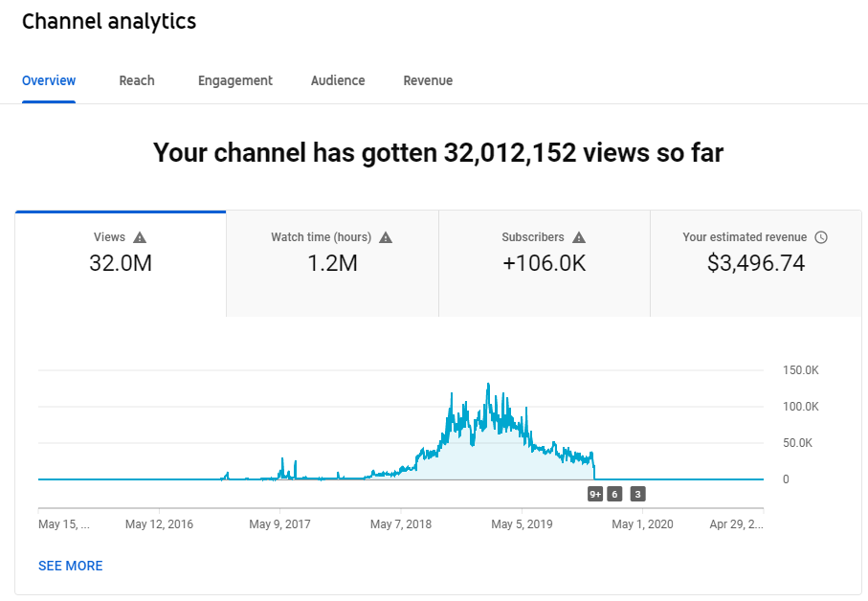Click the SEE MORE link
The height and width of the screenshot is (601, 868).
70,566
